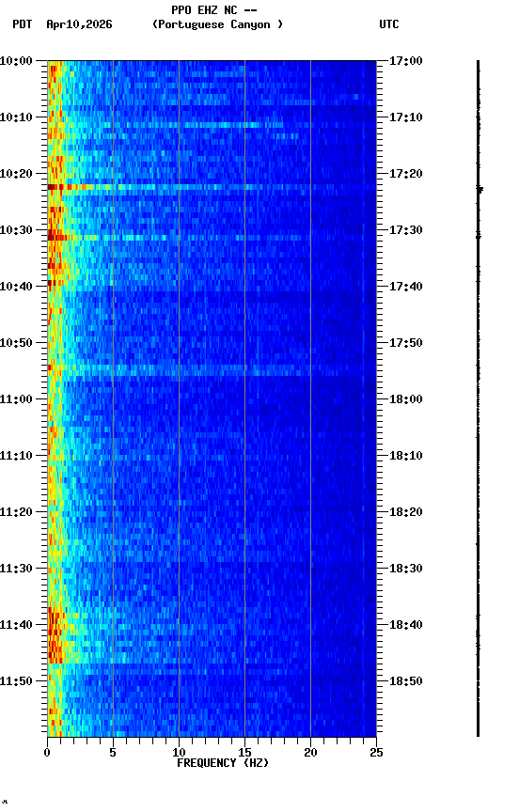Screen dimensions: 519x812
Task: Click the 17:30 UTC time label
Action: (x=406, y=230)
